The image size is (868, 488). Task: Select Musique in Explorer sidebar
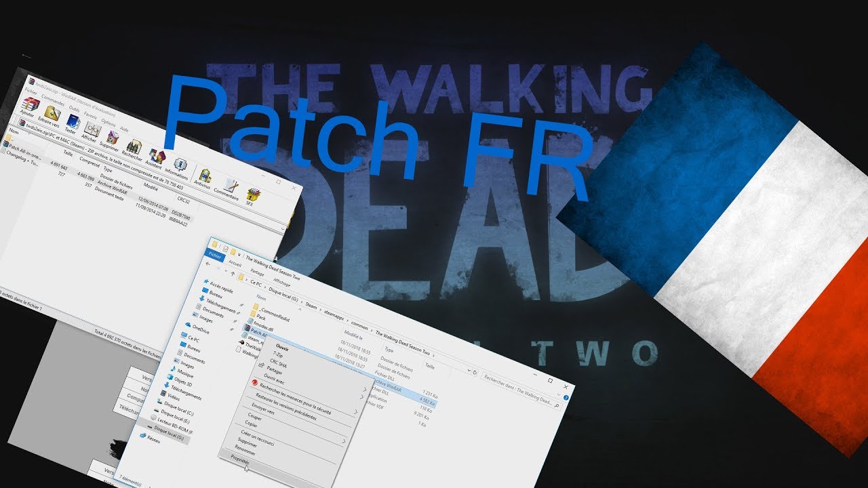tap(184, 373)
